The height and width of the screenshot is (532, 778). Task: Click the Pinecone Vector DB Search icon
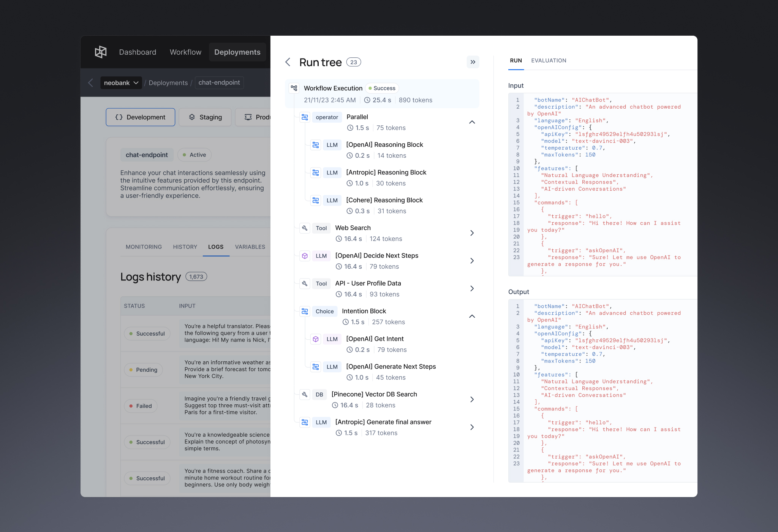click(305, 394)
